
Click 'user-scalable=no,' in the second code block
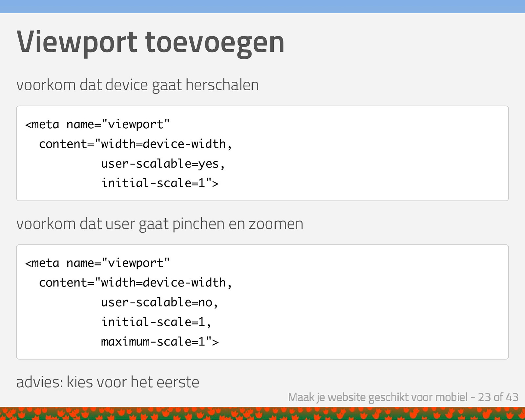click(x=159, y=302)
